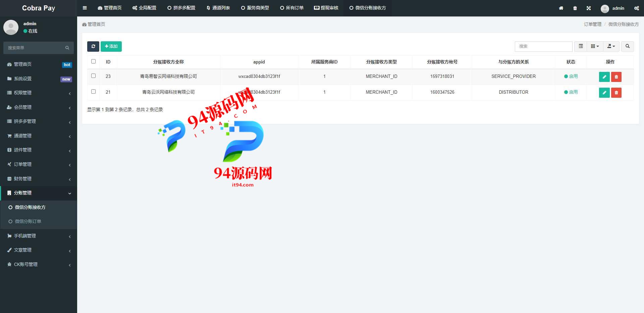Click the toggle table view icon
The image size is (644, 313).
pos(581,46)
